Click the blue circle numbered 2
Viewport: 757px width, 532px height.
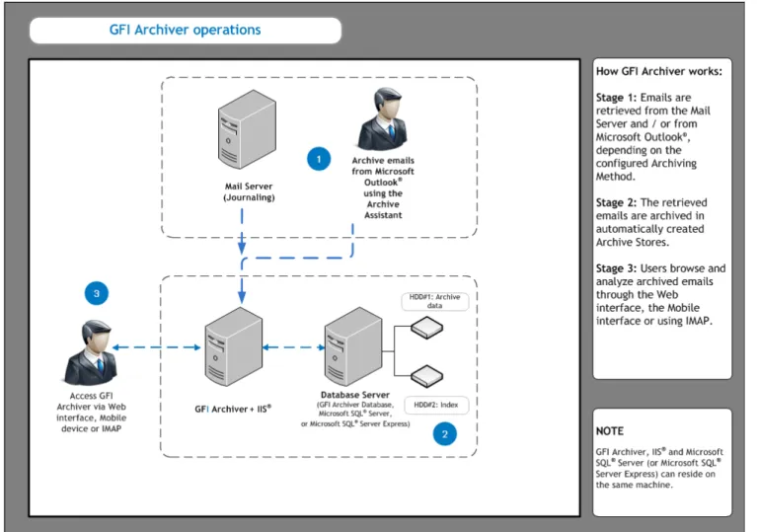(445, 433)
